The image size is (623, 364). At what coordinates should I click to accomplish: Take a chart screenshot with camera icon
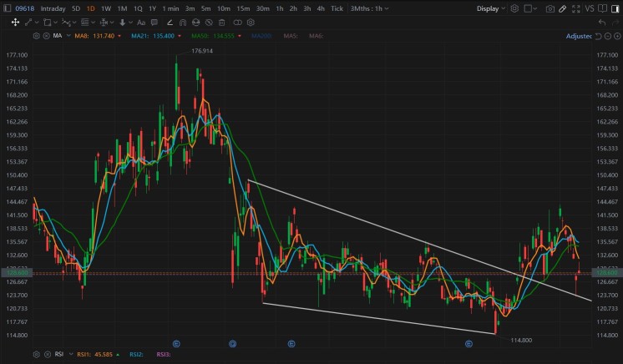tap(550, 8)
